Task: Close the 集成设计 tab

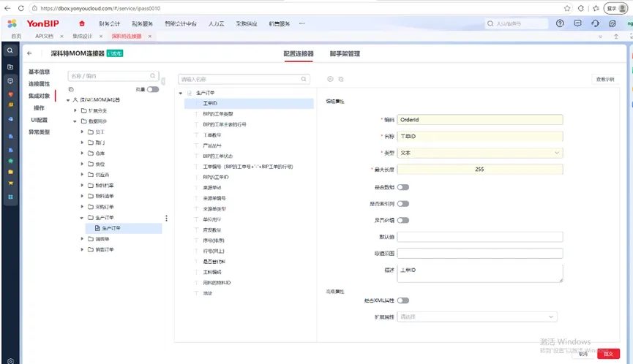Action: [100, 37]
